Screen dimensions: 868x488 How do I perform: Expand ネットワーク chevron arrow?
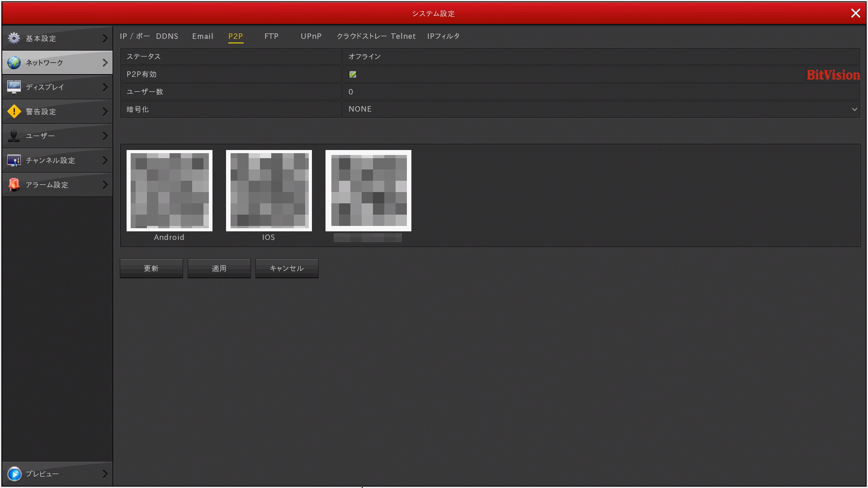pyautogui.click(x=105, y=63)
